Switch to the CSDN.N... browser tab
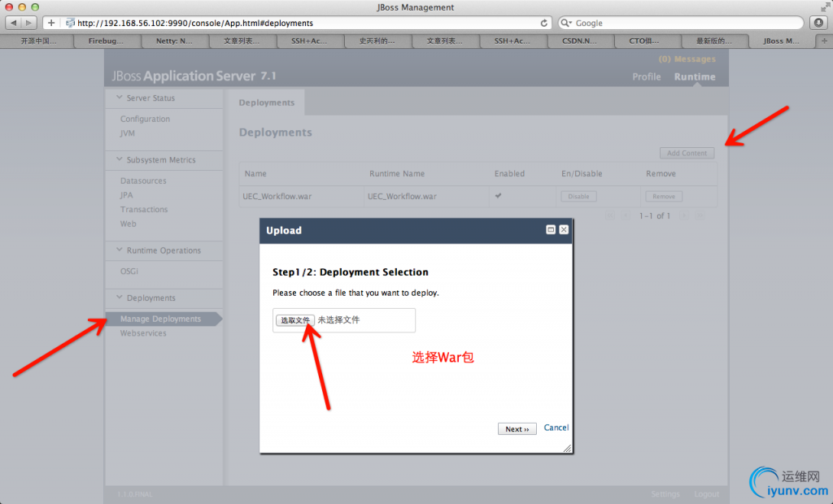833x504 pixels. point(579,41)
